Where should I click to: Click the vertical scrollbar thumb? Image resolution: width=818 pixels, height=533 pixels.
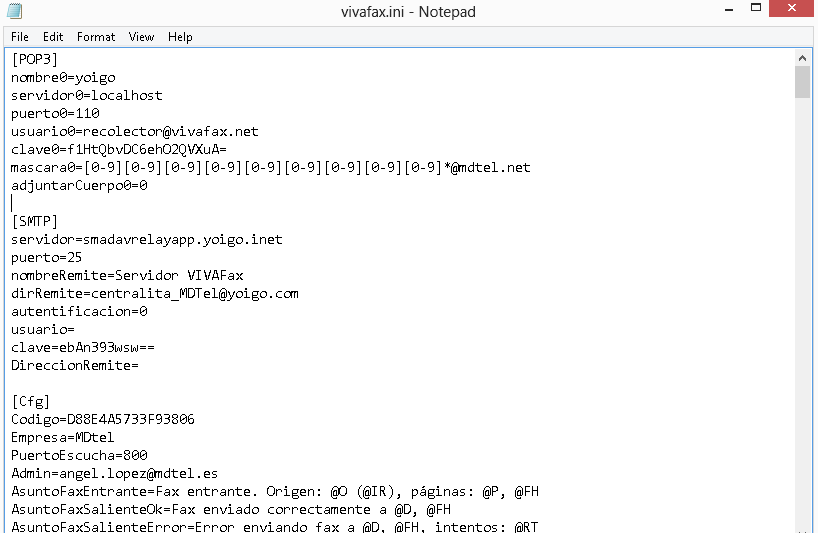tap(802, 83)
